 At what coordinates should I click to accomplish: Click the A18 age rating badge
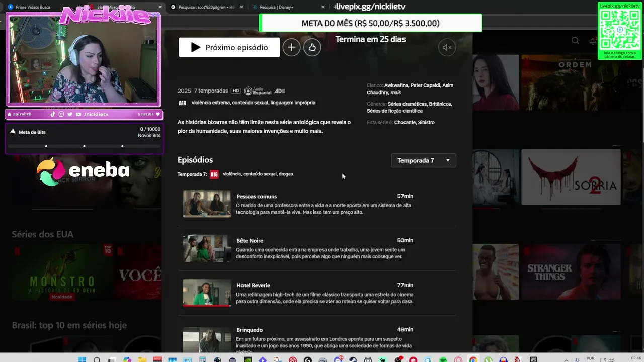[x=182, y=103]
